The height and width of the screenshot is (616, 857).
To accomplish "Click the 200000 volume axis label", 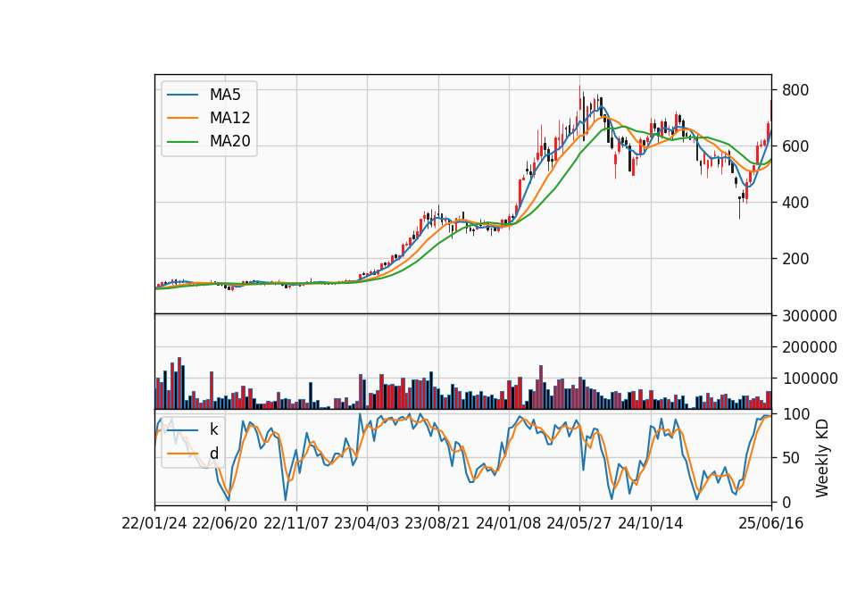I will point(810,347).
